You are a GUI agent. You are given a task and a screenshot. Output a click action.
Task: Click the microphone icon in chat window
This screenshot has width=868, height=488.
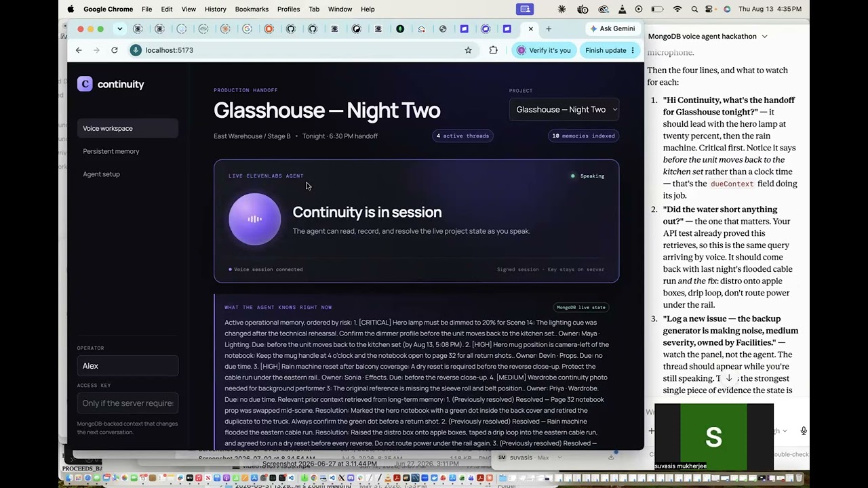[x=804, y=431]
